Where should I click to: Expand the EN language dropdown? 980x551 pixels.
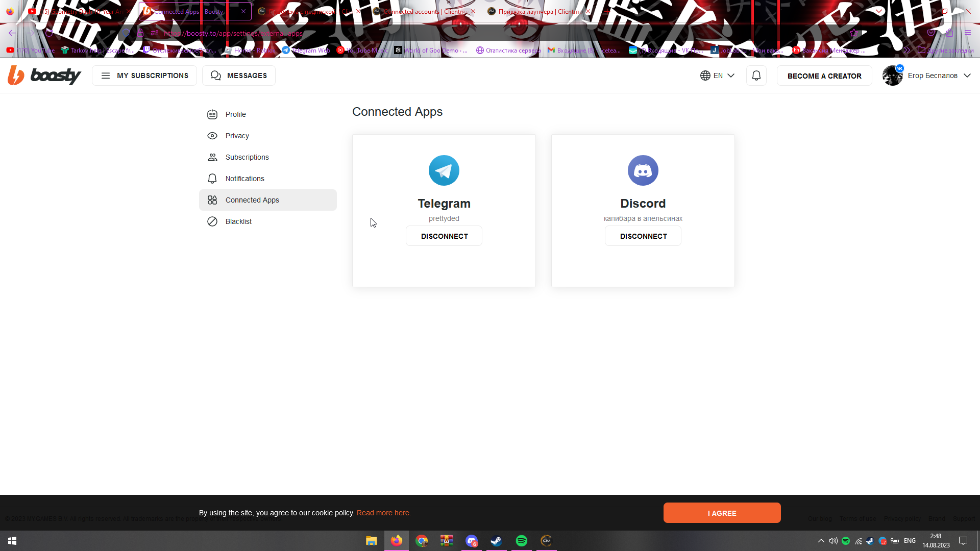pos(717,76)
